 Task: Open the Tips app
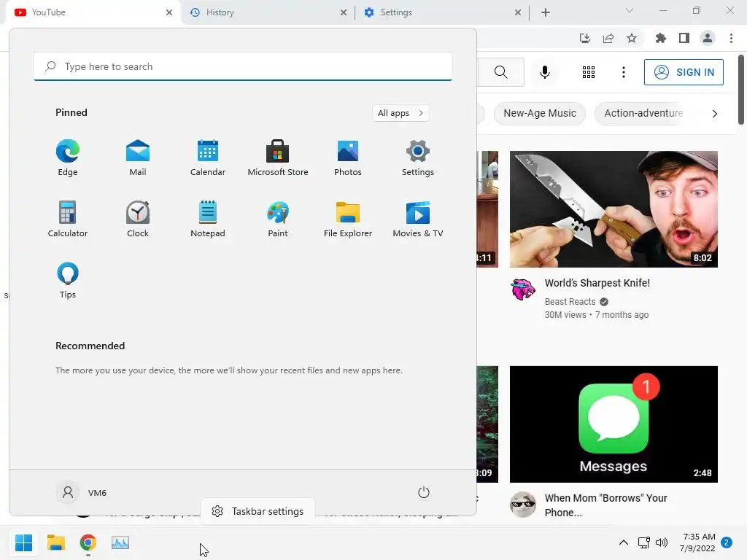coord(68,281)
